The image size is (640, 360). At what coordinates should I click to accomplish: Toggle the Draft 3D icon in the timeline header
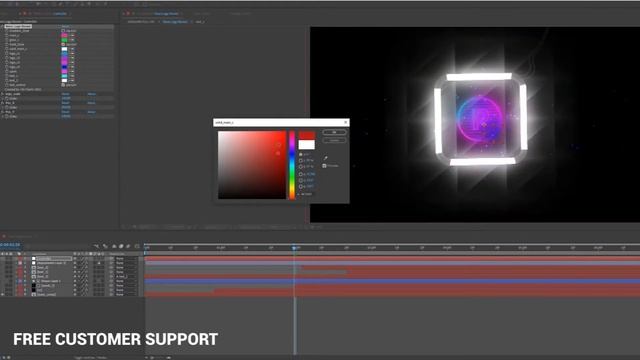(105, 246)
